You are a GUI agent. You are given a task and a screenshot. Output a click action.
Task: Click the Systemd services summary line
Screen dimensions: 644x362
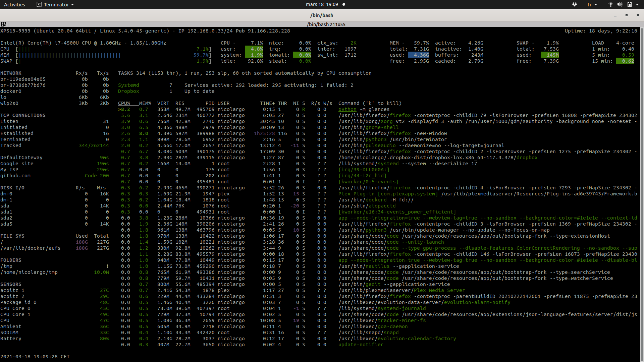point(235,85)
